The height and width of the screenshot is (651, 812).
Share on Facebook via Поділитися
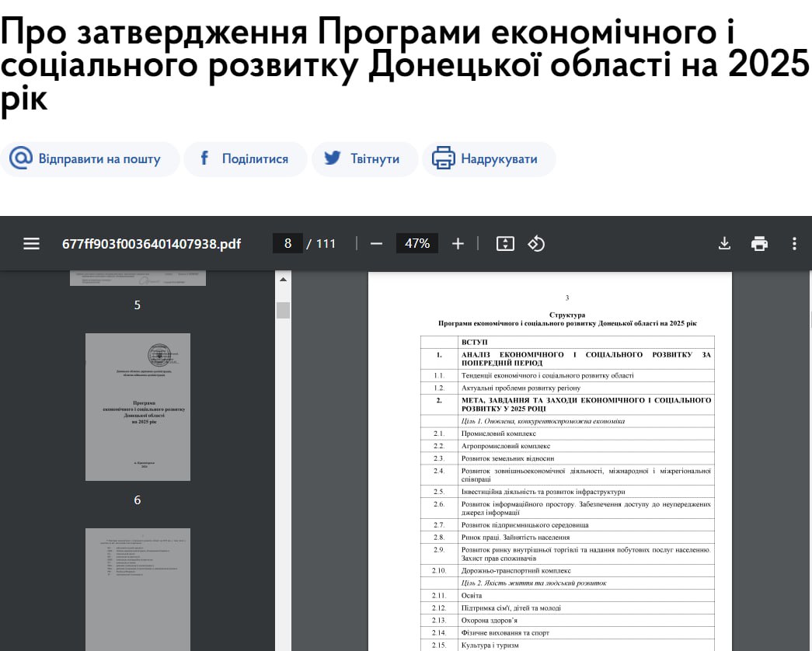point(245,159)
